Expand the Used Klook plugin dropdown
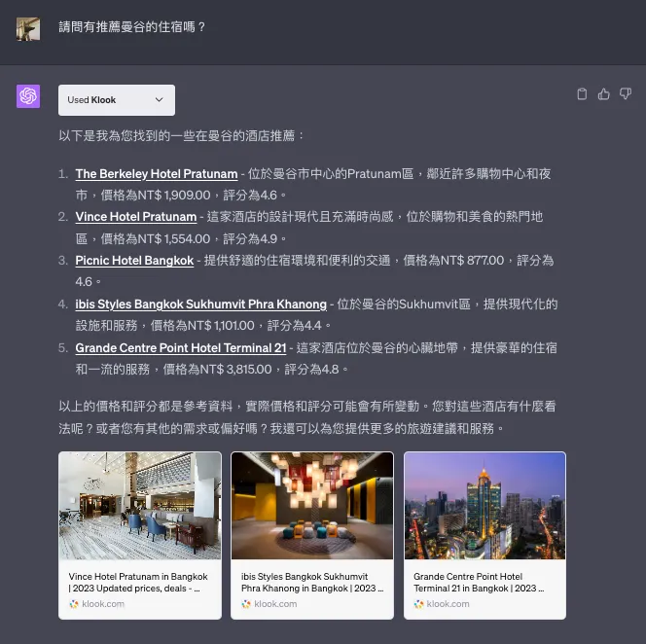Screen dimensions: 646x644 coord(117,100)
